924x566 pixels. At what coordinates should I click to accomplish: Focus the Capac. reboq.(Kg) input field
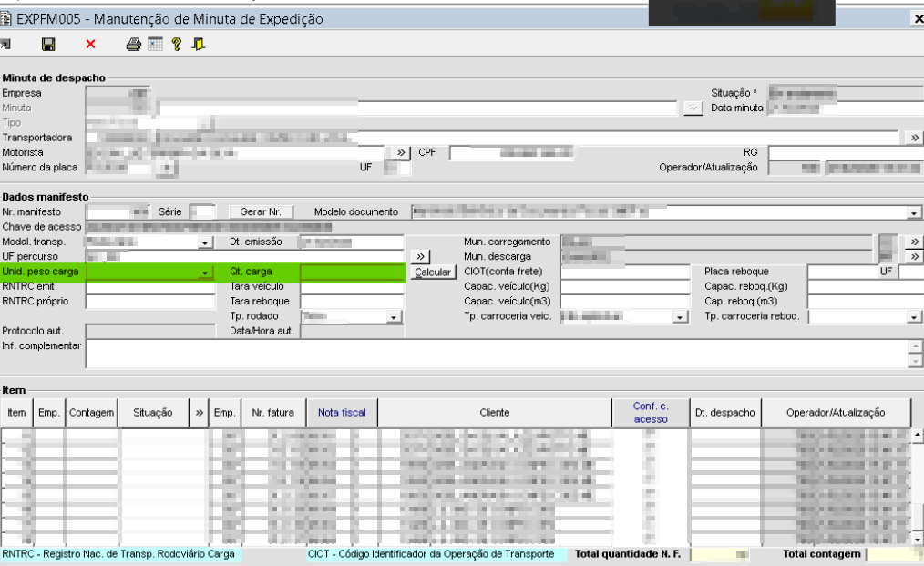coord(866,287)
